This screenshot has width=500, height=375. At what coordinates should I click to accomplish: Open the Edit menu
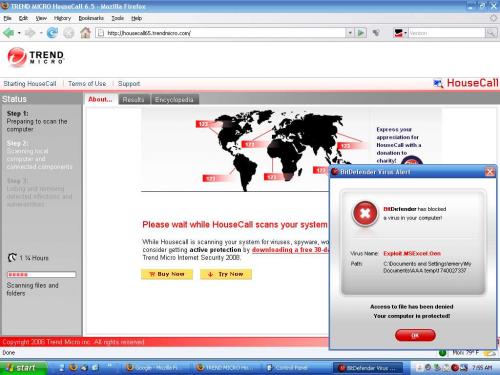(x=23, y=18)
